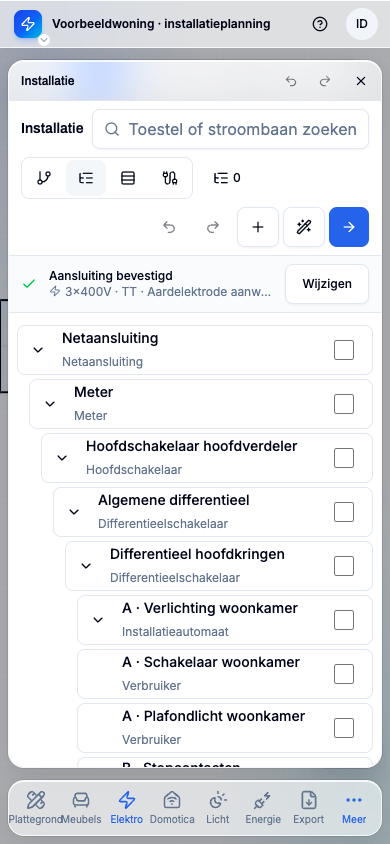Click the Wijzigen button
The height and width of the screenshot is (844, 390).
click(327, 284)
